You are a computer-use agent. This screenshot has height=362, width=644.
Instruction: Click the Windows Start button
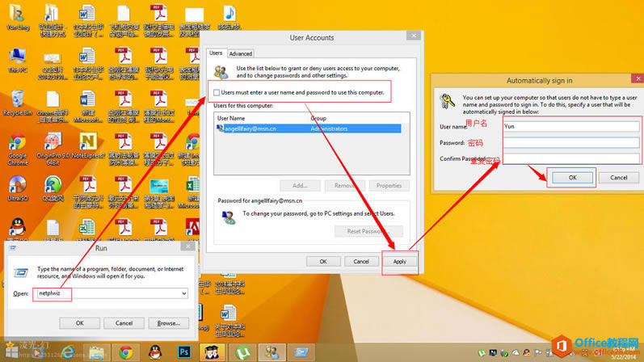pos(11,352)
